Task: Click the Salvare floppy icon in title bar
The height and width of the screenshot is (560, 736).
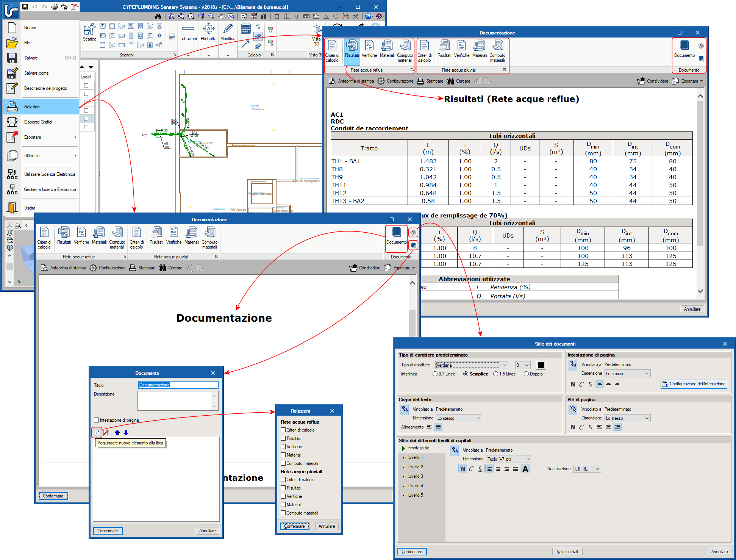Action: tap(25, 7)
